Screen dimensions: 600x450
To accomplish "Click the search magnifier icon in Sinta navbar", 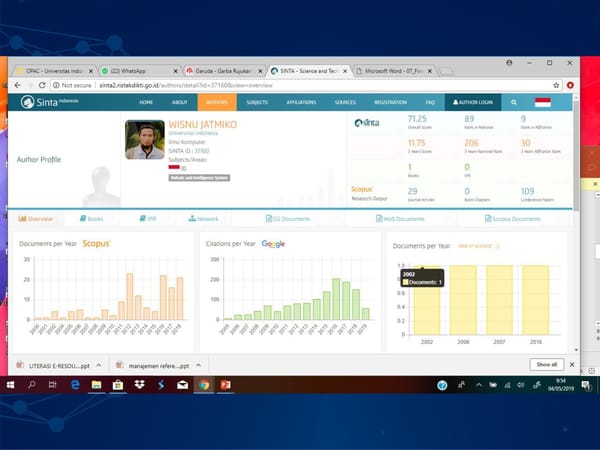I will tap(514, 102).
